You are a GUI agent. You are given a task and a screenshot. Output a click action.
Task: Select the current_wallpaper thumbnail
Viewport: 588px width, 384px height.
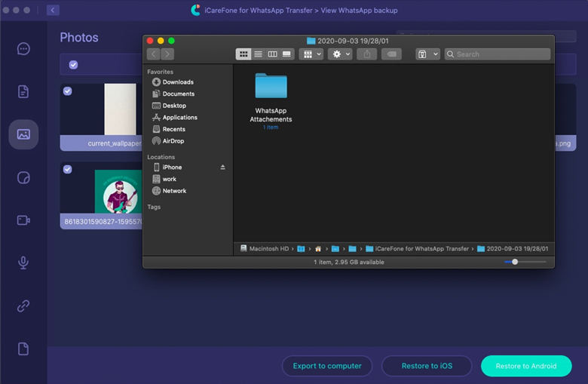tap(121, 109)
